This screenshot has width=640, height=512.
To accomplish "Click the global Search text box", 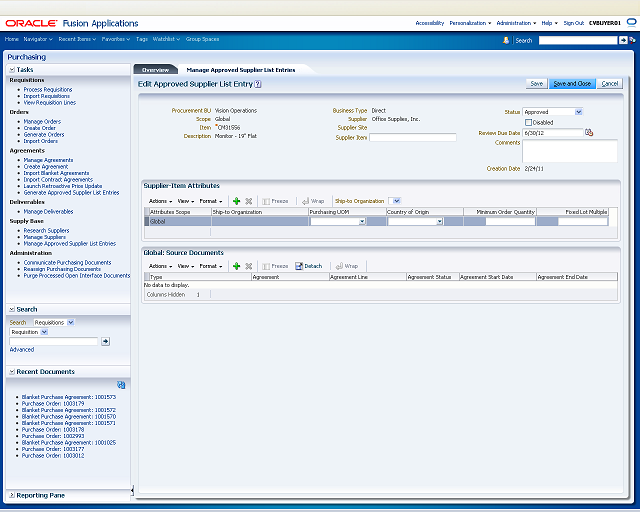I will [578, 40].
